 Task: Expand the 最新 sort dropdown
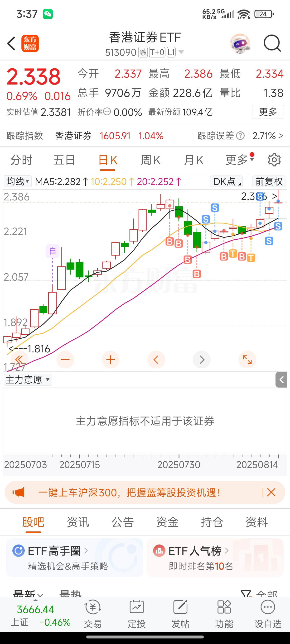28,594
